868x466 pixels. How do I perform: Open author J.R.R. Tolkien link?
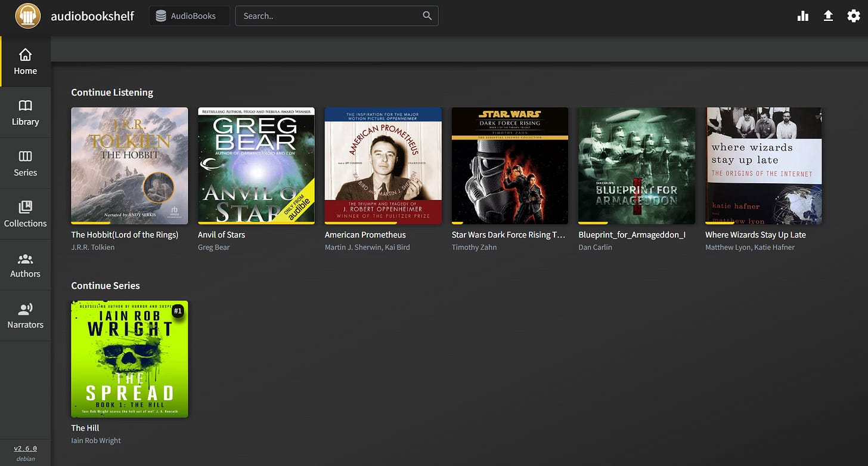point(93,247)
